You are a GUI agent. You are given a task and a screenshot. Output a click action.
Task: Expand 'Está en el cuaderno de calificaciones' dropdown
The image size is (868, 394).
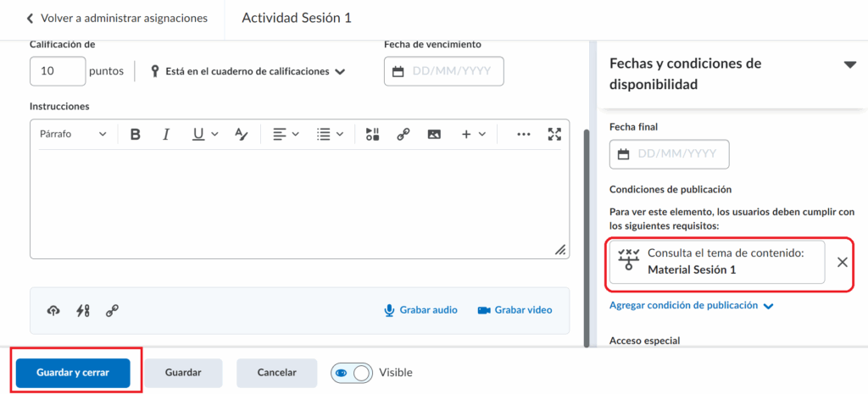(248, 72)
